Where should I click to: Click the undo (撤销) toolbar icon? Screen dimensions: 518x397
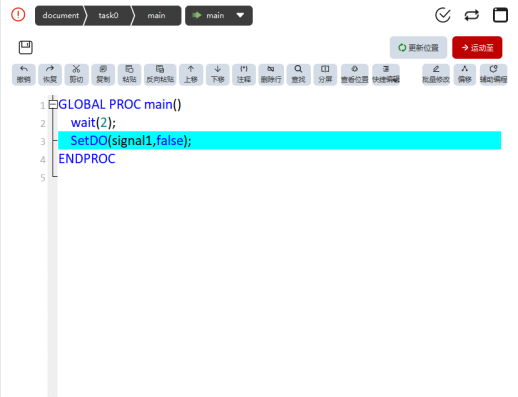tap(24, 74)
